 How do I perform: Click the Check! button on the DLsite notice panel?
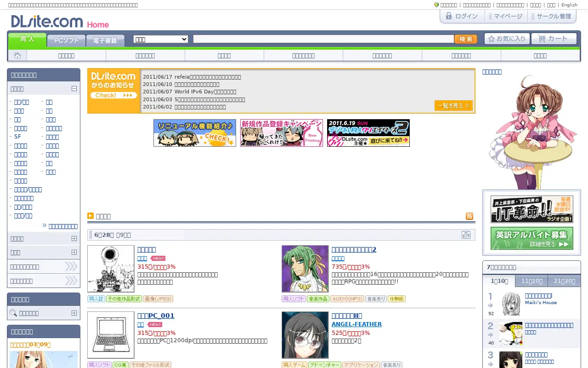(x=113, y=95)
